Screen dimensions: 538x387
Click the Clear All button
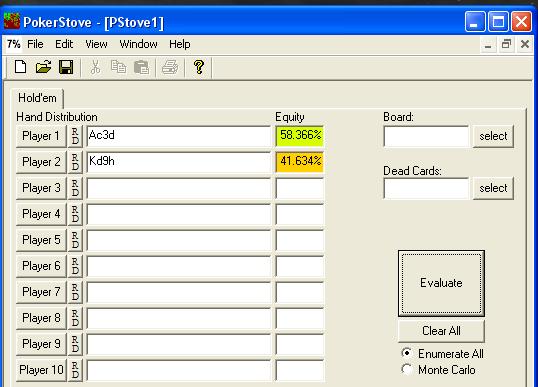click(x=441, y=331)
